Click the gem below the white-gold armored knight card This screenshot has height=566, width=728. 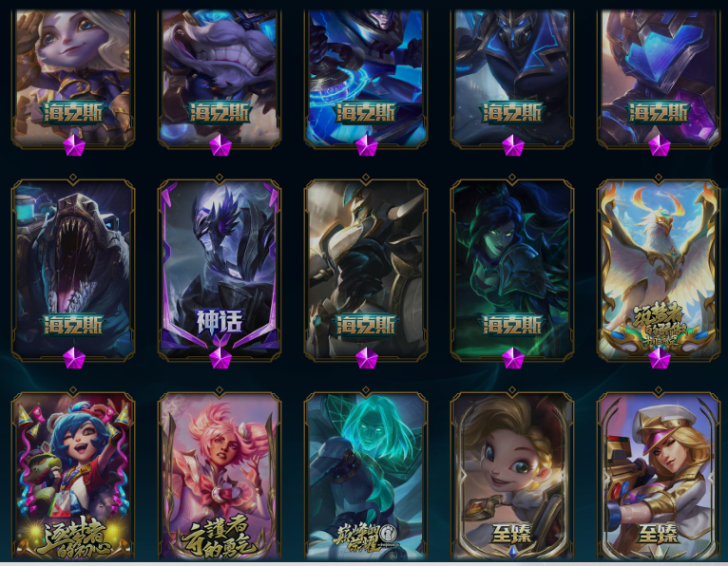367,358
